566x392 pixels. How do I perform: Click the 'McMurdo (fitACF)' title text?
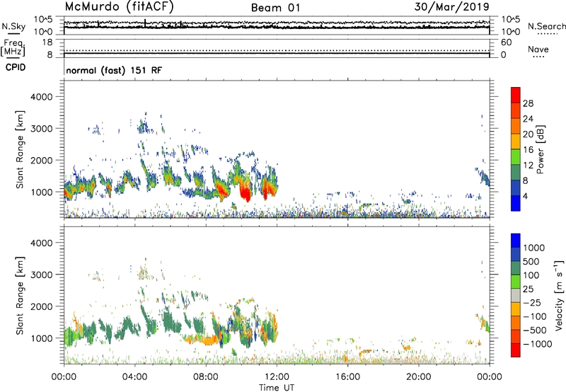(119, 7)
